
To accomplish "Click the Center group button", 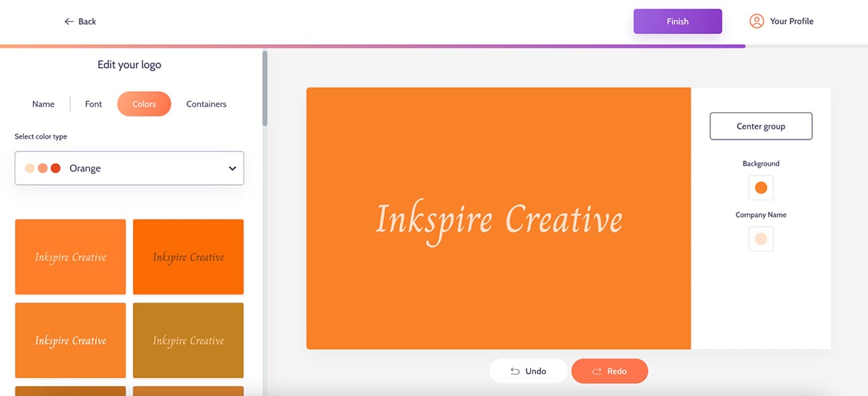I will click(760, 126).
